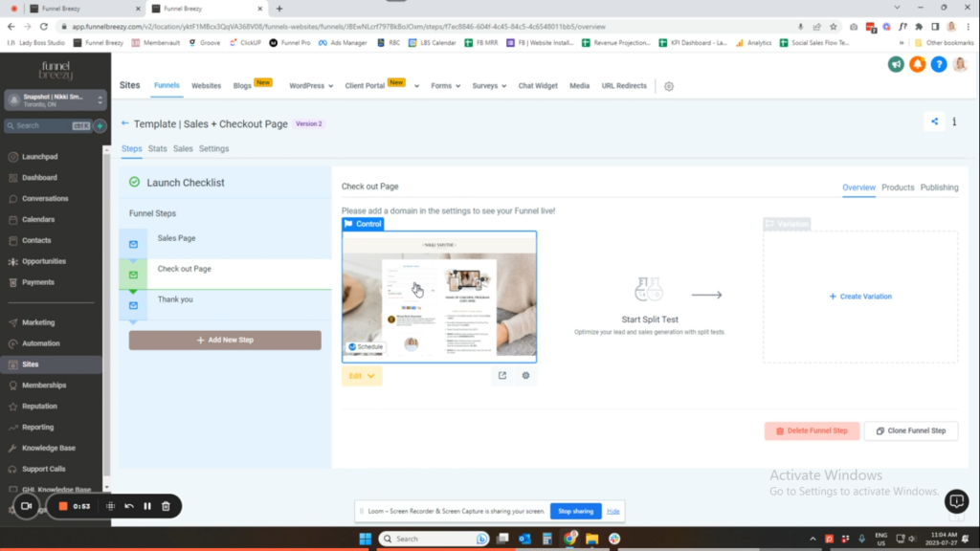Go back using the arrow beside Template title
980x551 pixels.
(x=125, y=124)
